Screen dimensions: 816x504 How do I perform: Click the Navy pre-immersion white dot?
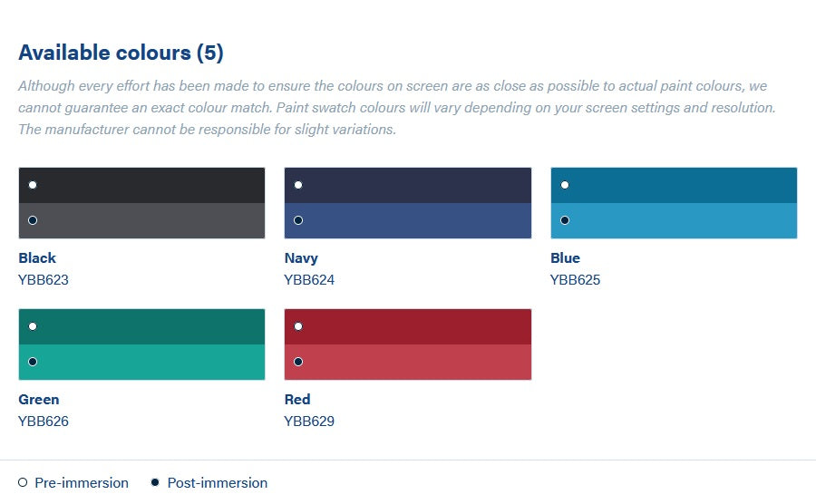(x=298, y=185)
